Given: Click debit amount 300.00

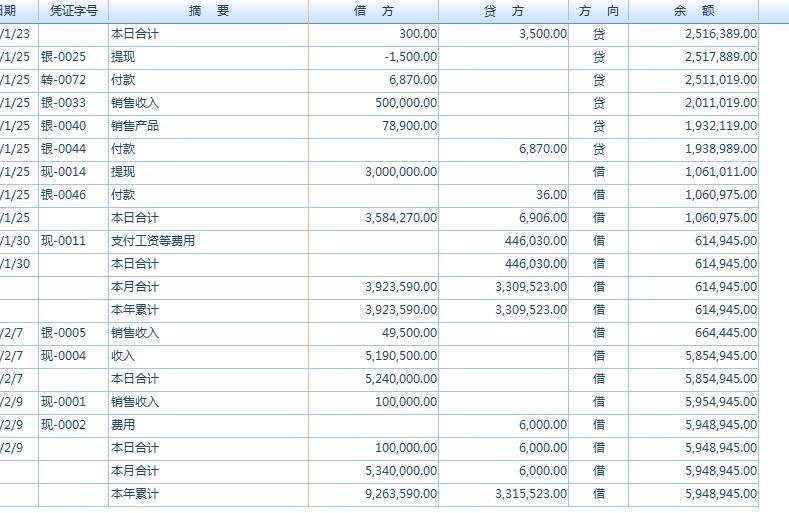Looking at the screenshot, I should tap(418, 34).
